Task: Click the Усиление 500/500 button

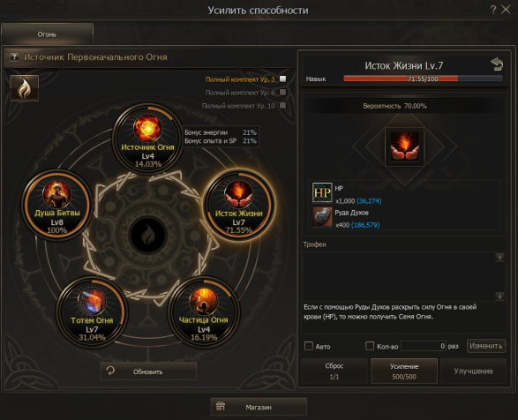Action: [x=404, y=371]
